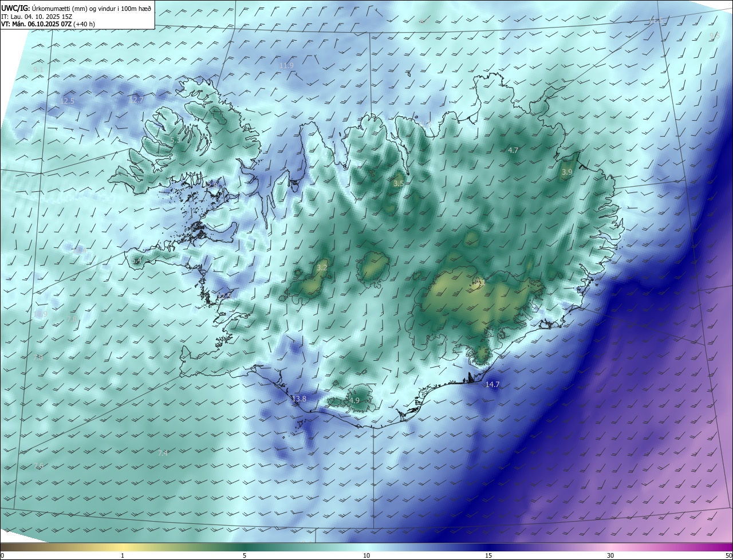The height and width of the screenshot is (560, 733).
Task: Click the 14.7 value off the southeast coast
Action: tap(492, 384)
